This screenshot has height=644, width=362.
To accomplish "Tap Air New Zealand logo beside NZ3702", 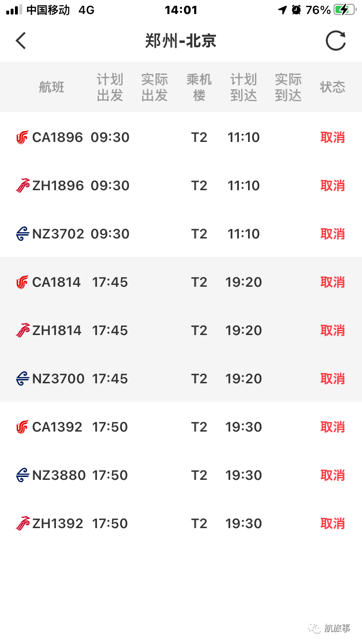I will 22,234.
